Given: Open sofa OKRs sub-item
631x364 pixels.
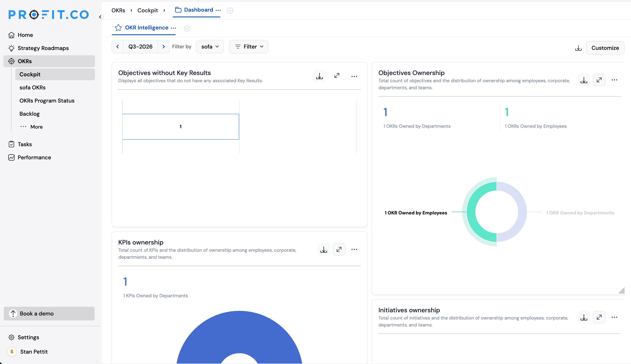Looking at the screenshot, I should 55,88.
